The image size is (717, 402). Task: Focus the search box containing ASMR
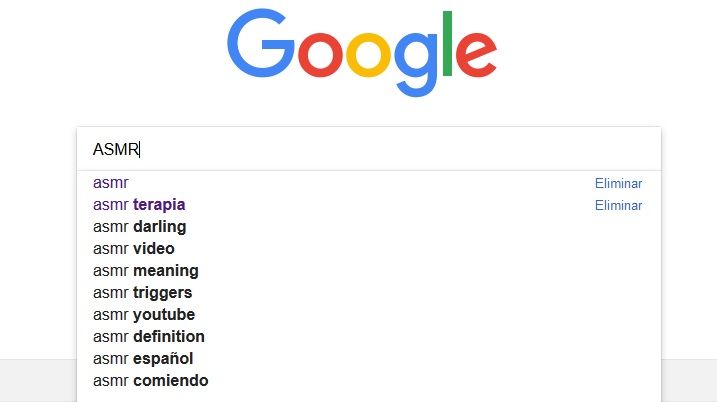pos(368,149)
